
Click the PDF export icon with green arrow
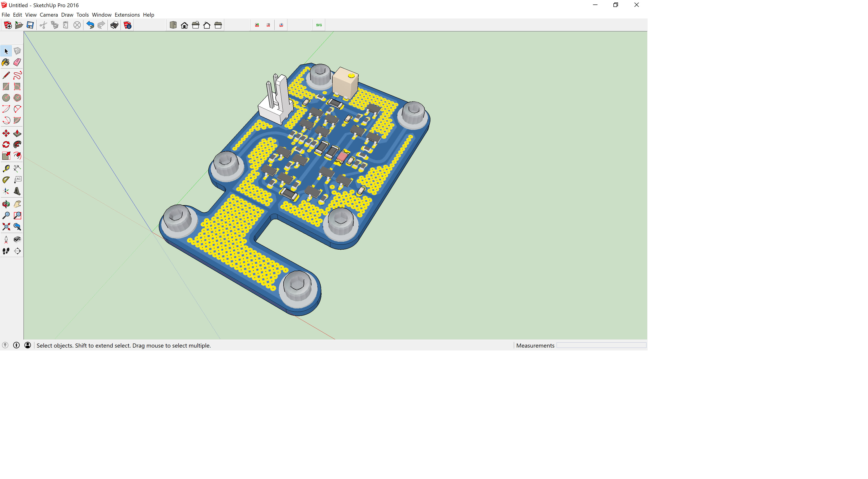257,25
